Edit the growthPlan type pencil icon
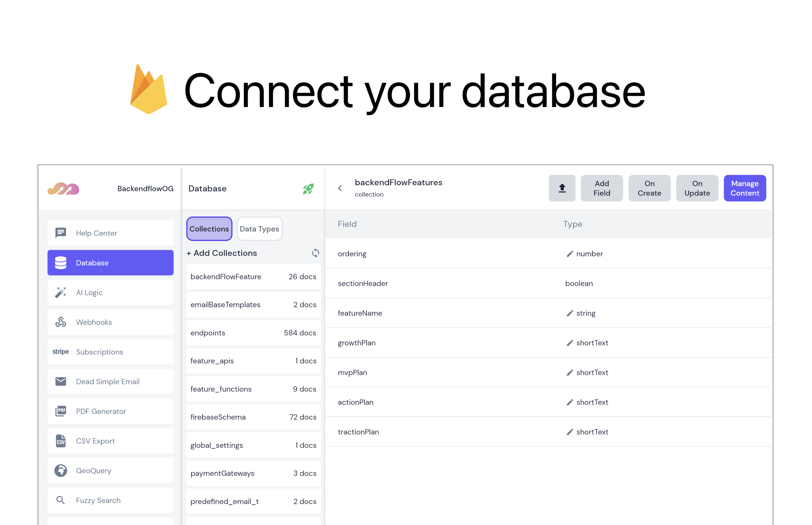This screenshot has height=525, width=812. click(x=570, y=343)
